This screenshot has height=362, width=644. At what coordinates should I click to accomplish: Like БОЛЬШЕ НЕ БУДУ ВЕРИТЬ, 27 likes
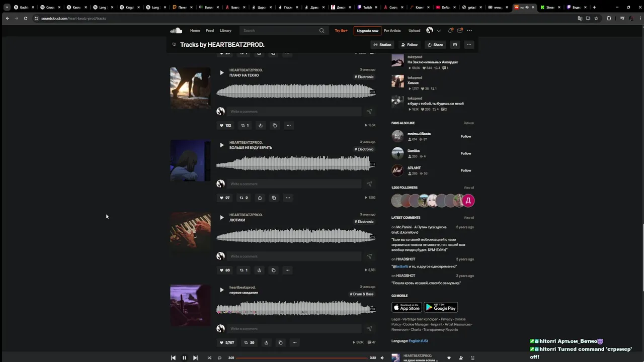(x=225, y=198)
